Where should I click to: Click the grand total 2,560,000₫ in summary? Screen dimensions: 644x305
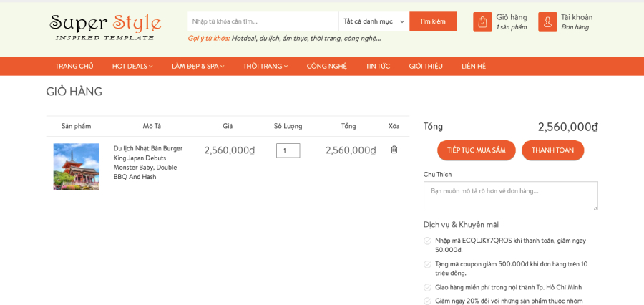click(x=568, y=127)
